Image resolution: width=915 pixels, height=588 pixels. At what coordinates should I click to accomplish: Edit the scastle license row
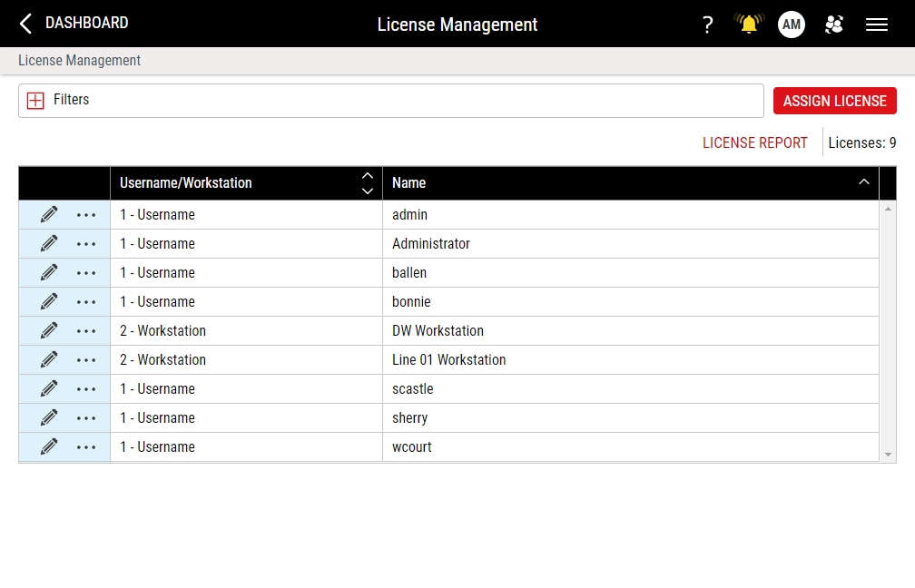pos(49,389)
